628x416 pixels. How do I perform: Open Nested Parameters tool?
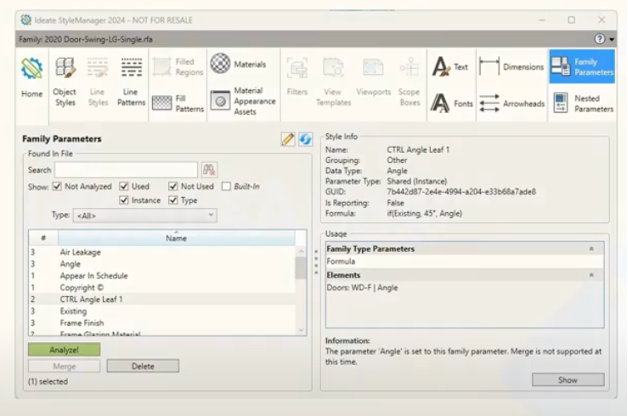click(x=583, y=103)
